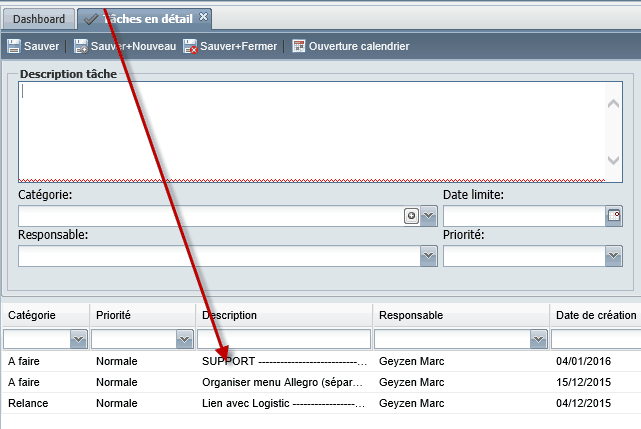641x429 pixels.
Task: Open the Responsable column filter dropdown
Action: click(538, 339)
